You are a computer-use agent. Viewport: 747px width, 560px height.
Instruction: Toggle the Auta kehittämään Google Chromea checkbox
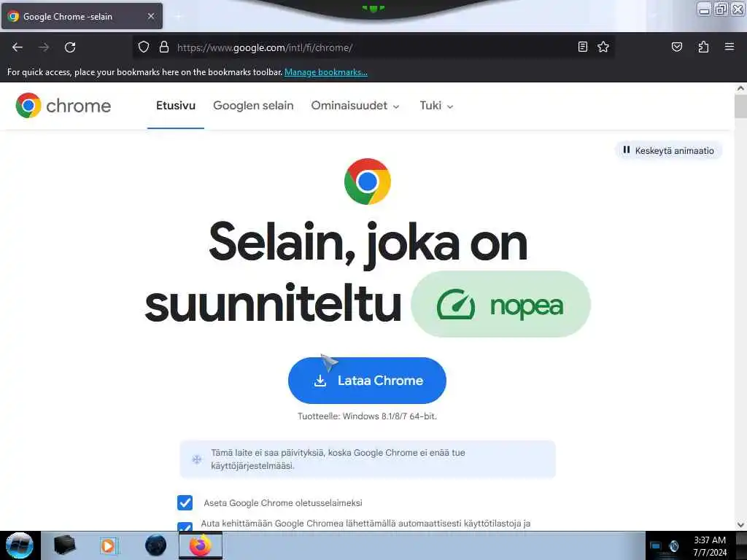pos(185,526)
